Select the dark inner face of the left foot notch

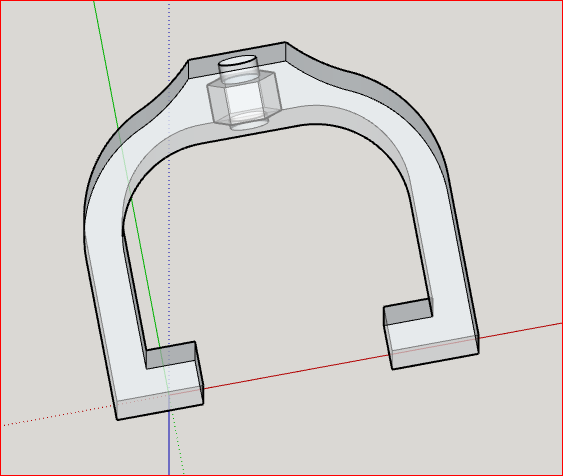(171, 355)
